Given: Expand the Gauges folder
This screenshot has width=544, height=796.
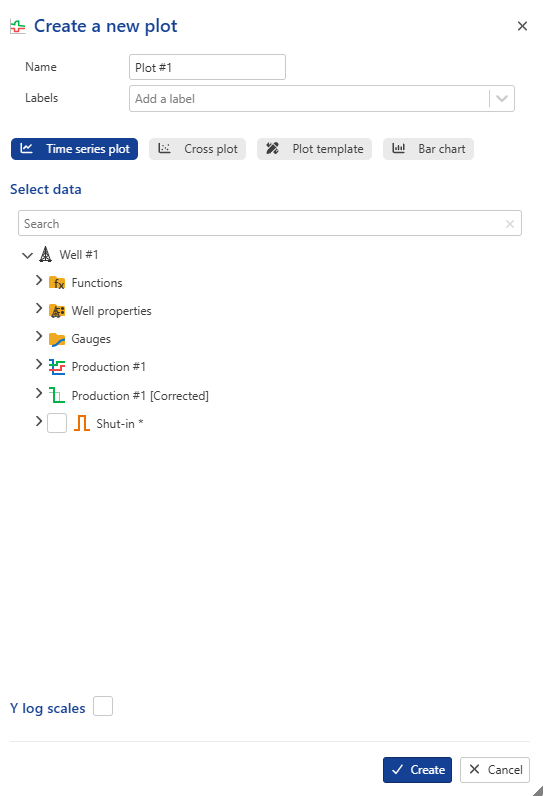Looking at the screenshot, I should tap(39, 336).
